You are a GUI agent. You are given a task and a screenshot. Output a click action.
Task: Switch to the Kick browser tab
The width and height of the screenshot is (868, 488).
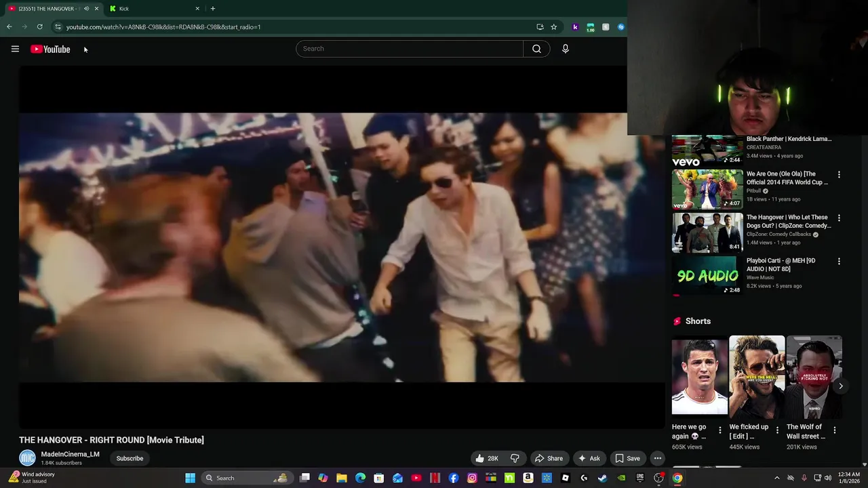click(154, 9)
